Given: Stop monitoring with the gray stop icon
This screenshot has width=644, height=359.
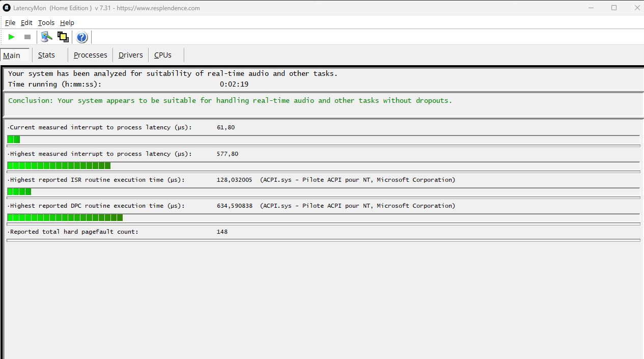Looking at the screenshot, I should [27, 37].
